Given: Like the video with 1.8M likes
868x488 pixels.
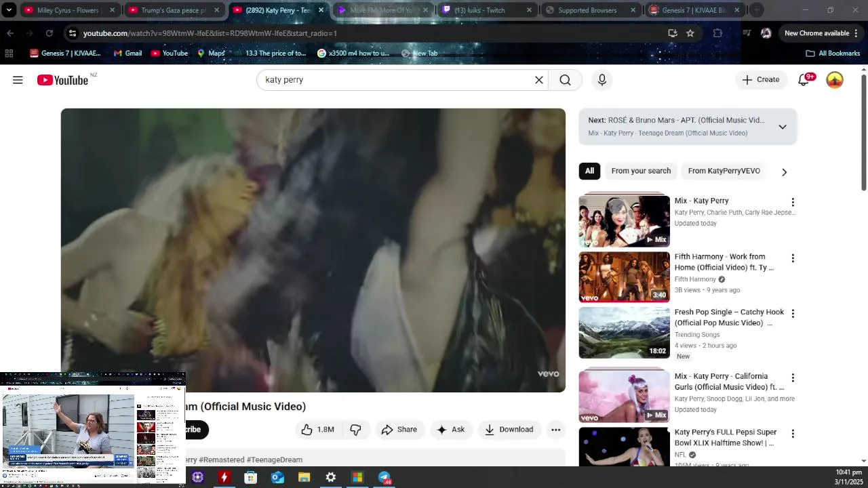Looking at the screenshot, I should (x=317, y=430).
